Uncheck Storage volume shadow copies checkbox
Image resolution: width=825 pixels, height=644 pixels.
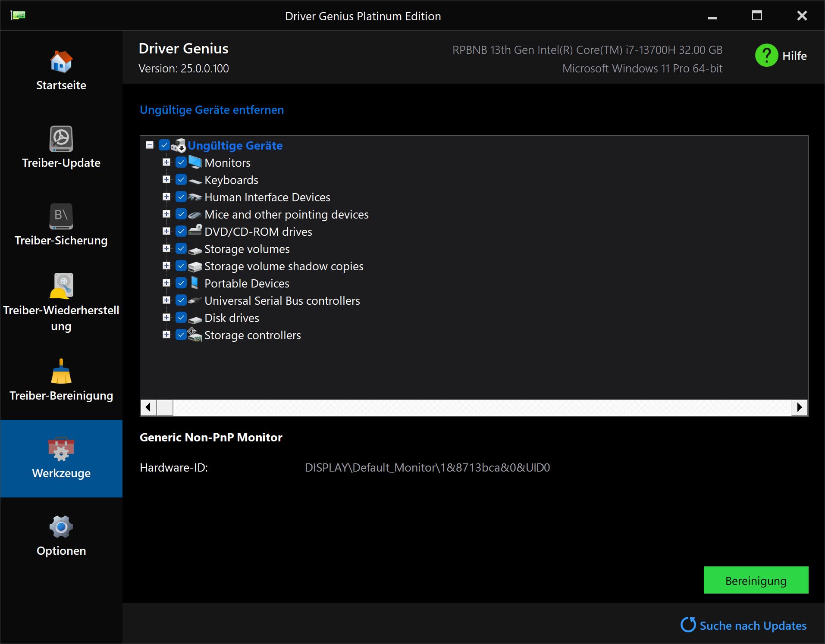pyautogui.click(x=181, y=266)
